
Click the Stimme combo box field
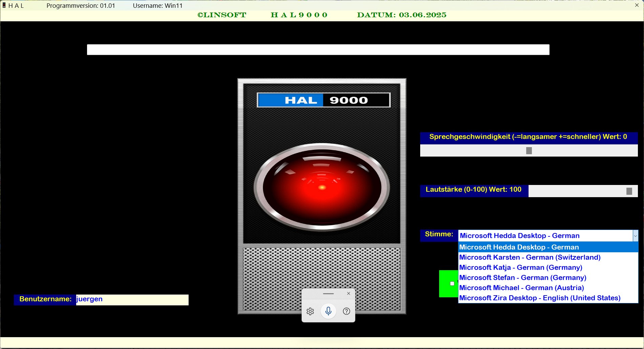point(545,236)
